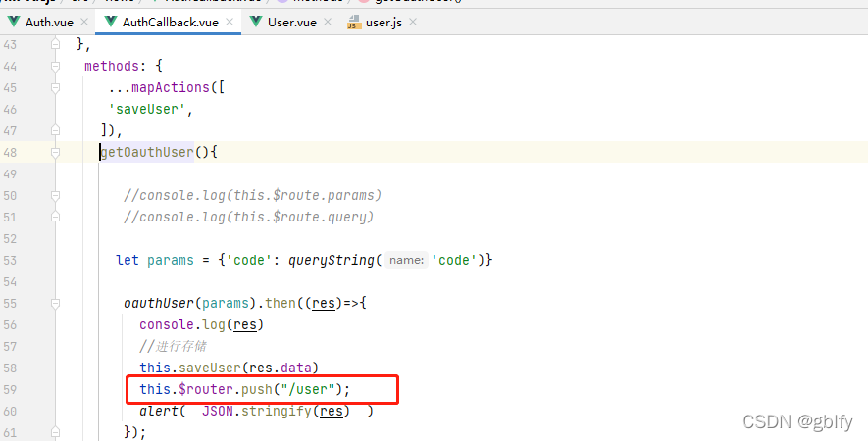The image size is (868, 441).
Task: Click the fold end marker at line 43
Action: pos(55,44)
